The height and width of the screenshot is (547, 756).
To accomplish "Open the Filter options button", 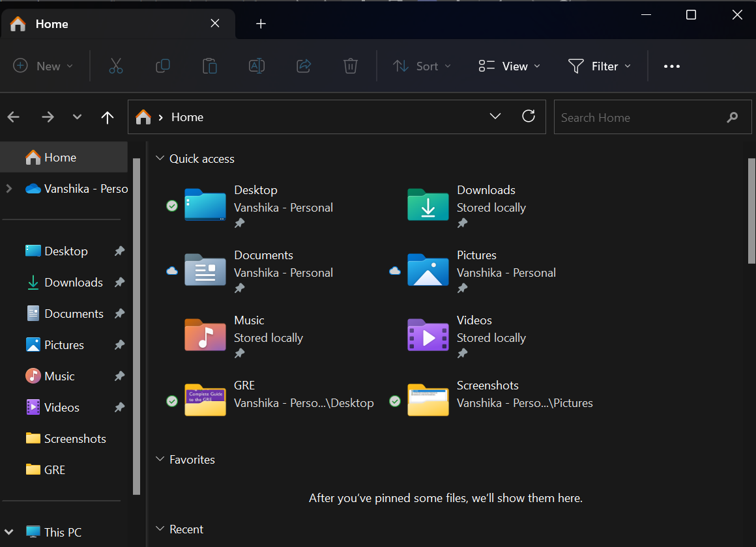I will [599, 66].
